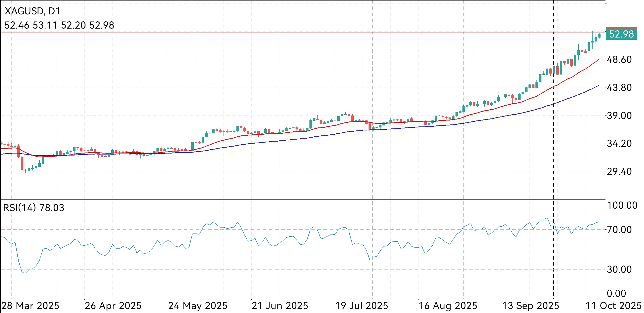Click the 48.60 price axis label

(619, 60)
